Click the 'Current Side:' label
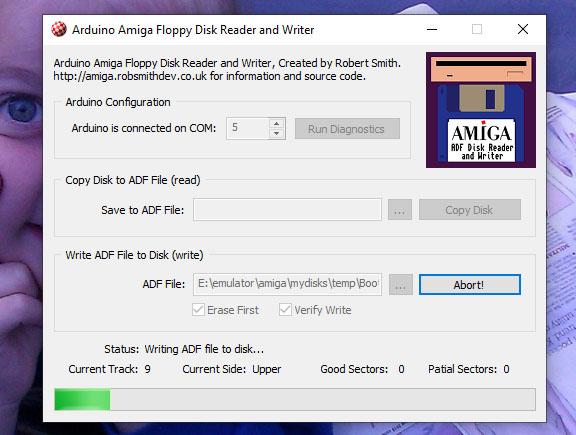 pos(214,369)
